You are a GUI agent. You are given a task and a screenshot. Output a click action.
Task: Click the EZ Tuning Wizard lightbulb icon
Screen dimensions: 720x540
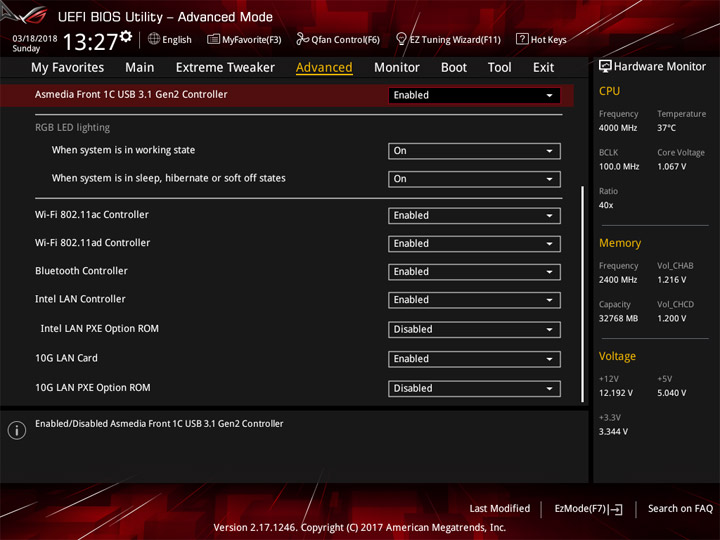pos(401,39)
